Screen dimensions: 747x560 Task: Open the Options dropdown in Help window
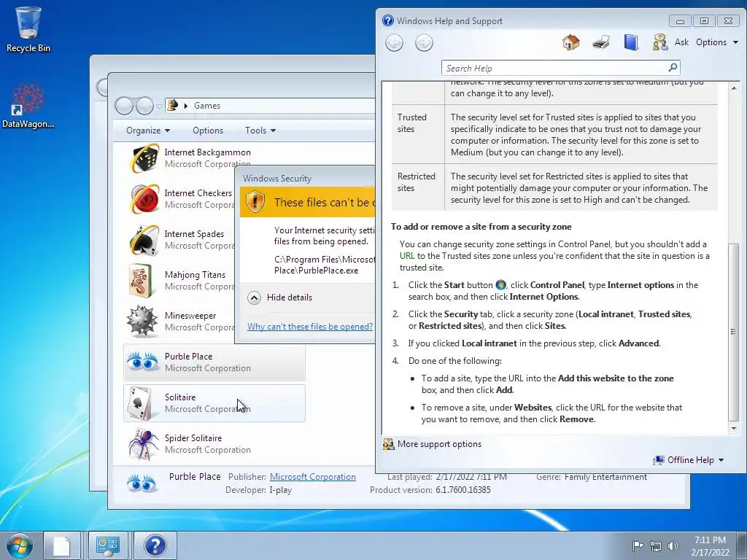click(716, 42)
